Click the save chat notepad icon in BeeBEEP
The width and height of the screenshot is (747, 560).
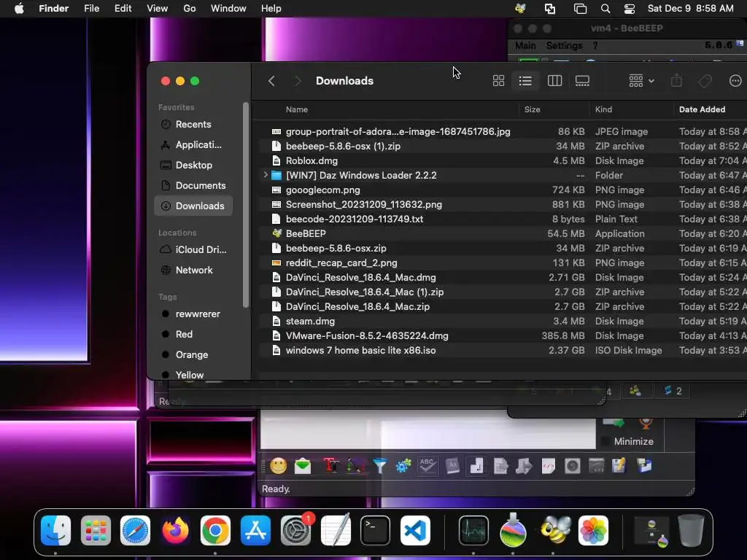pyautogui.click(x=619, y=466)
